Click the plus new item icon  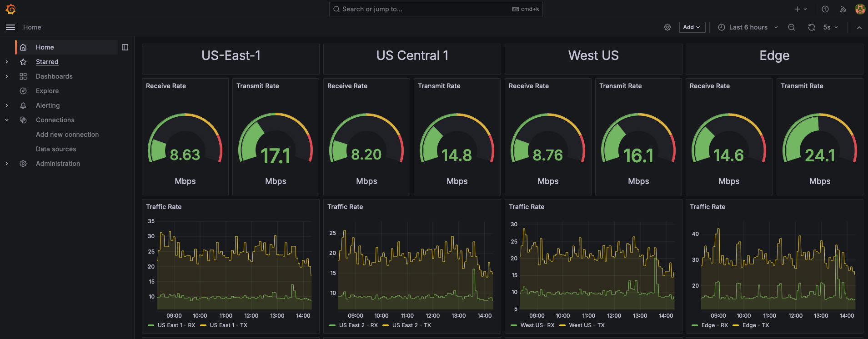[x=798, y=9]
